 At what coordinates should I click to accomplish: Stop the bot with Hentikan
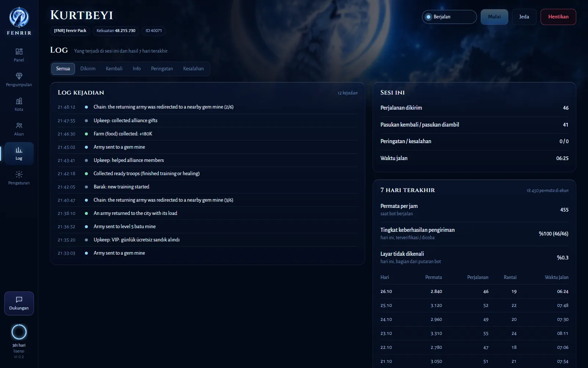pyautogui.click(x=558, y=17)
